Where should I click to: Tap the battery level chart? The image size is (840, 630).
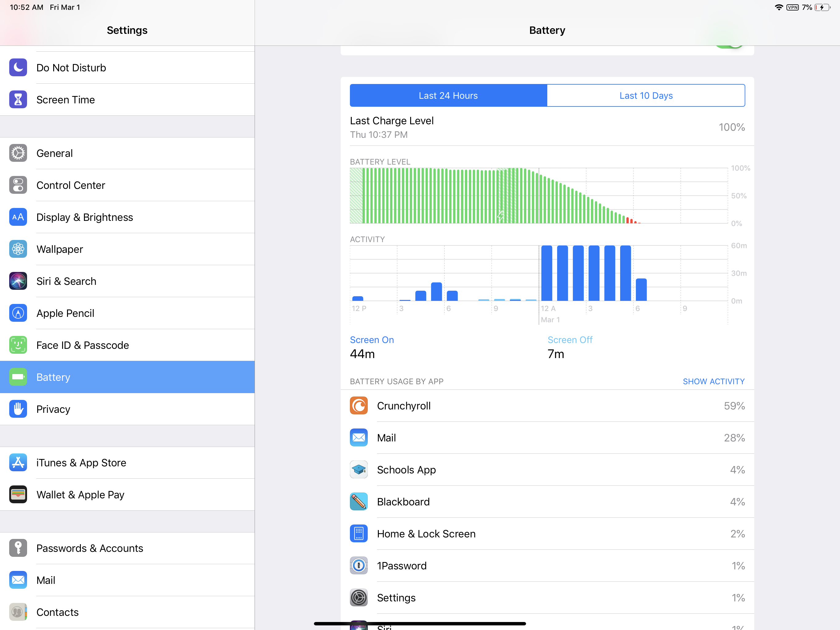(538, 196)
